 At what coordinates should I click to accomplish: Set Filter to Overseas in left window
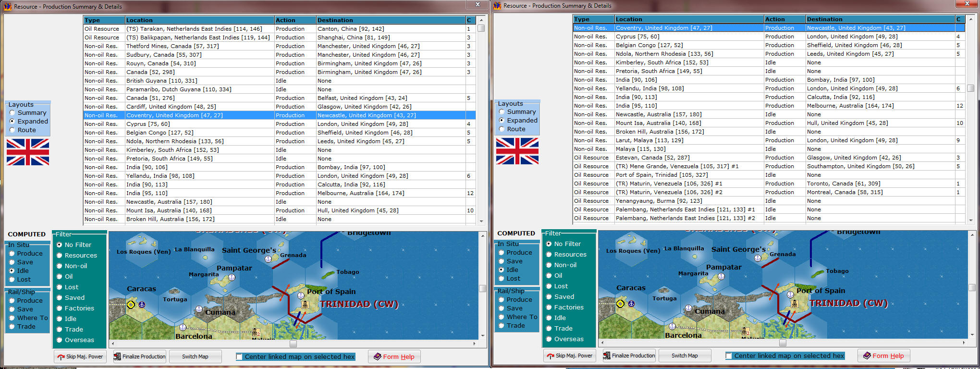60,340
